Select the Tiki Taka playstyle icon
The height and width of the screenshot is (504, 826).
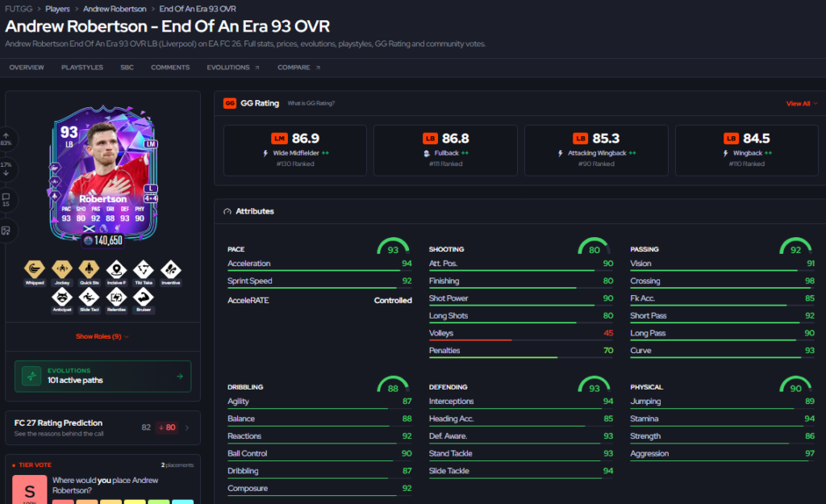[x=144, y=269]
